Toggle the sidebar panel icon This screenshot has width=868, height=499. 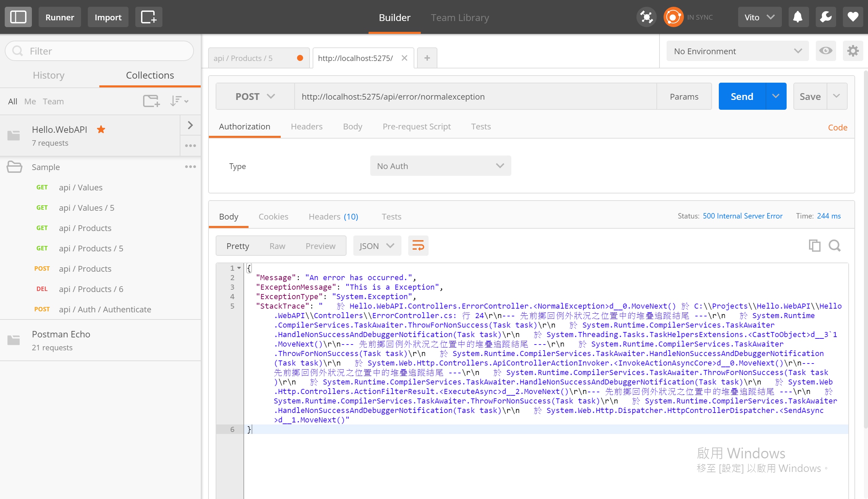[18, 17]
